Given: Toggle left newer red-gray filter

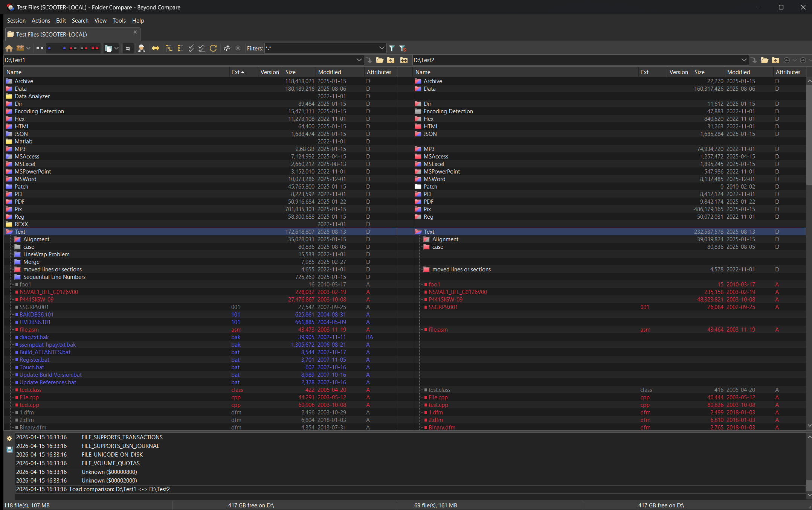Looking at the screenshot, I should click(73, 48).
